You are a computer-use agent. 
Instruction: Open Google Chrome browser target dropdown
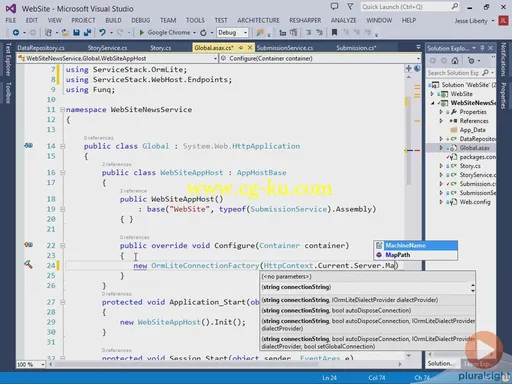pyautogui.click(x=194, y=33)
